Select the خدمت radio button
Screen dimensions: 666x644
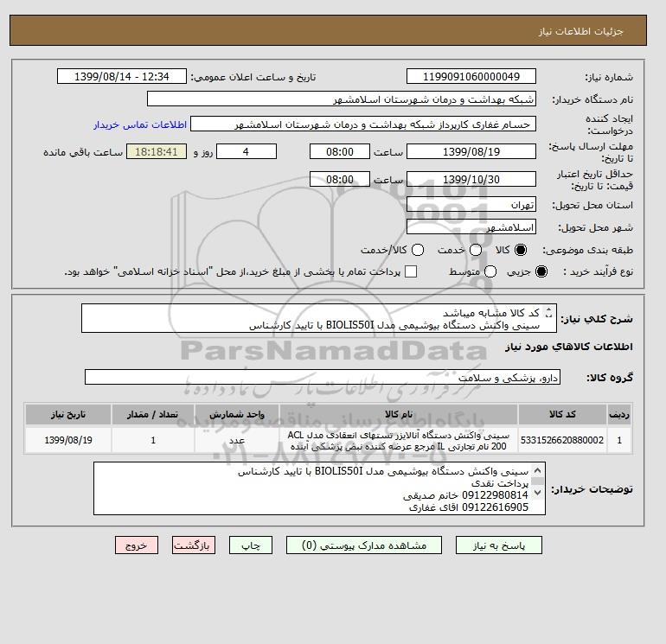[x=476, y=250]
